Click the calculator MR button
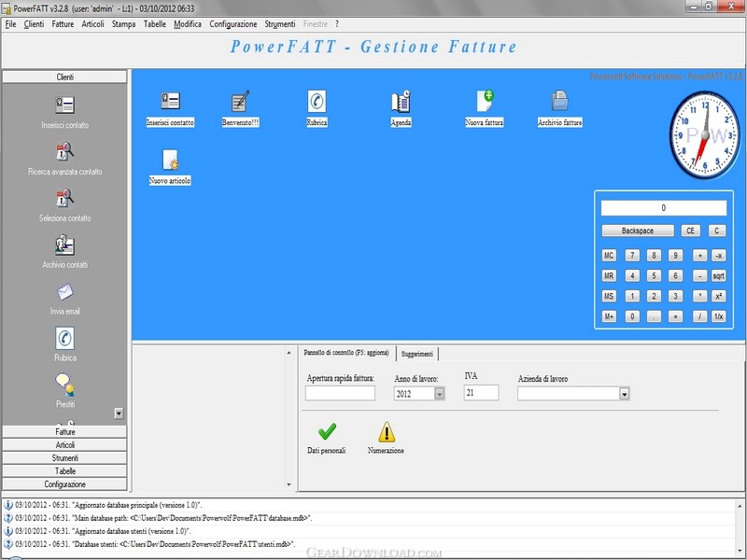The width and height of the screenshot is (747, 560). (x=609, y=276)
